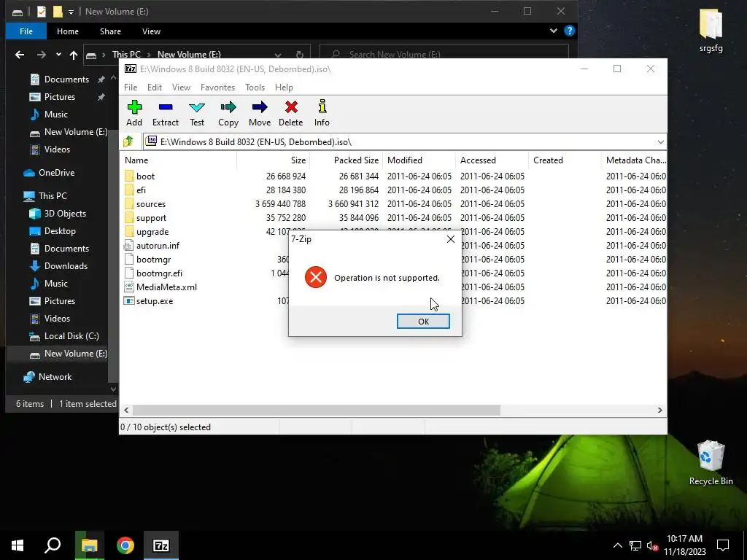Go up one folder in File Explorer

coord(74,55)
